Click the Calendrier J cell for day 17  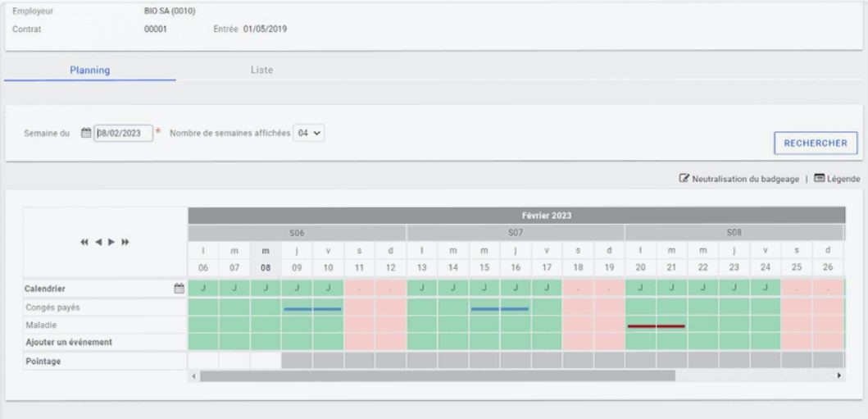pos(547,289)
